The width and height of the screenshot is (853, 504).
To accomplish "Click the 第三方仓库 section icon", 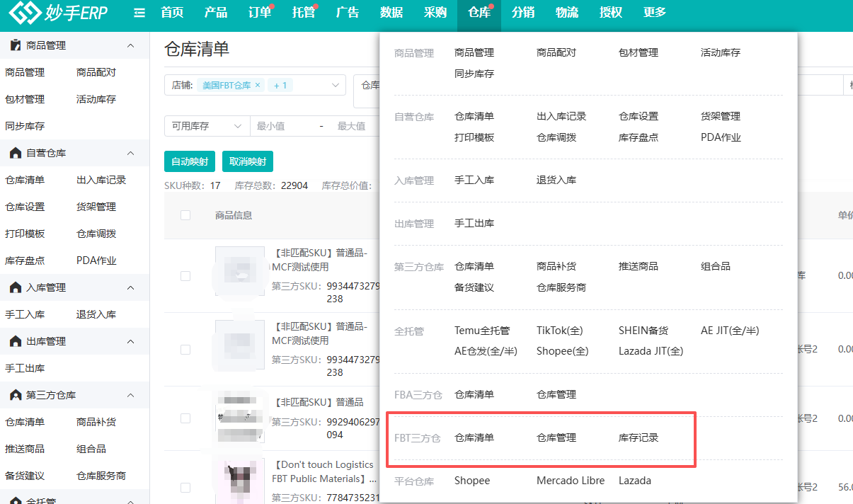I will [16, 394].
